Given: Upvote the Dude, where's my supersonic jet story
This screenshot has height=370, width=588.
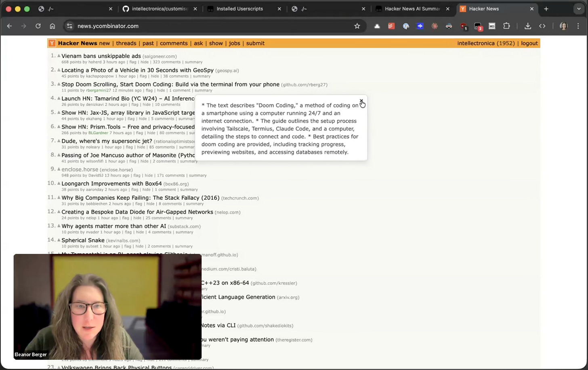Looking at the screenshot, I should [x=59, y=141].
